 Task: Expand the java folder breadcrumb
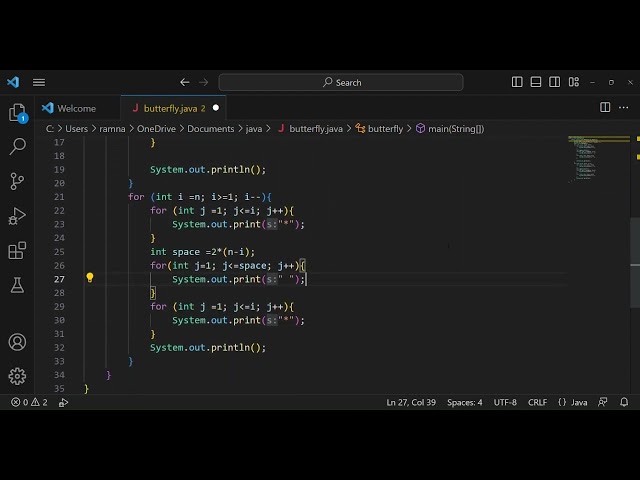(x=253, y=129)
